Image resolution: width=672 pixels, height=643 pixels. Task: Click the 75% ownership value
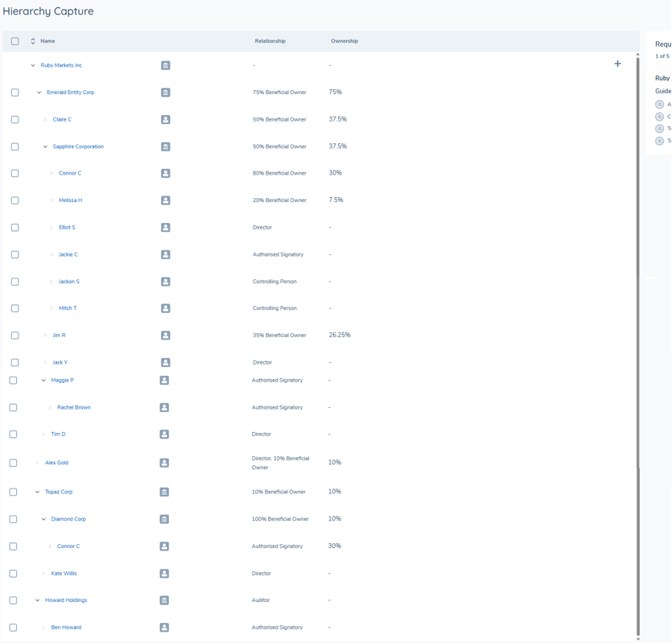pos(335,93)
